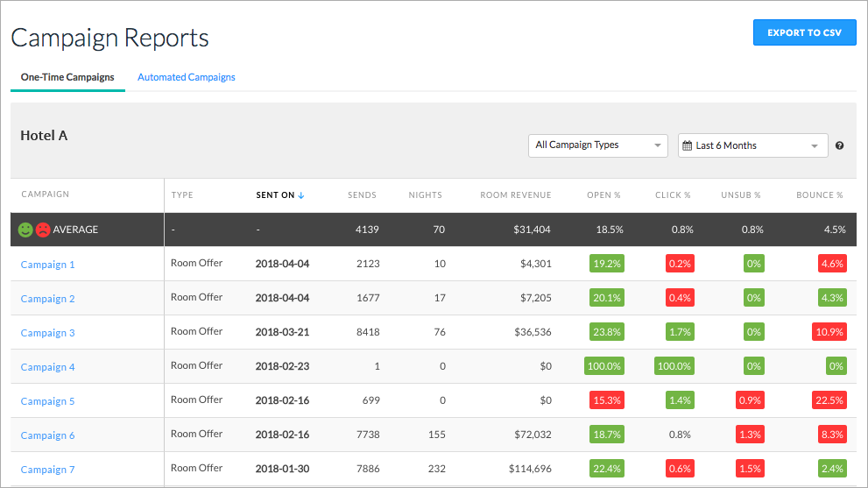Screen dimensions: 868x488
Task: Click the plain 0.8% click value for Campaign 6
Action: [680, 435]
